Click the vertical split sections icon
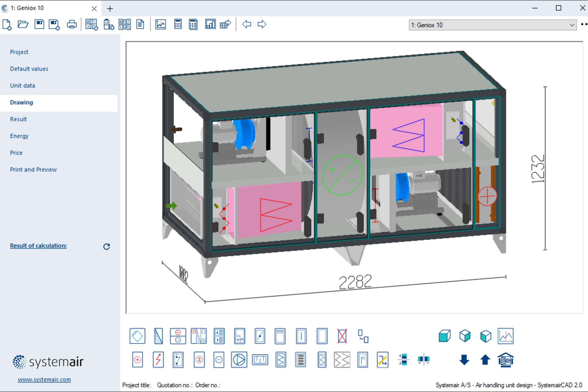The image size is (588, 392). 404,360
